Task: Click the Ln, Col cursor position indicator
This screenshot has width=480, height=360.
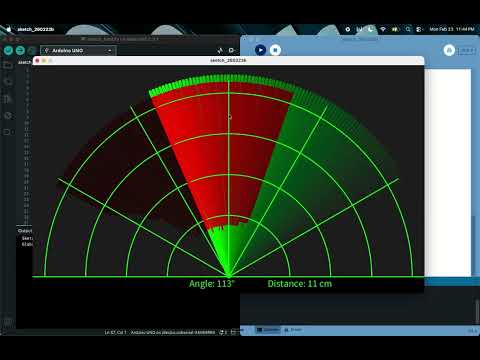Action: [115, 332]
